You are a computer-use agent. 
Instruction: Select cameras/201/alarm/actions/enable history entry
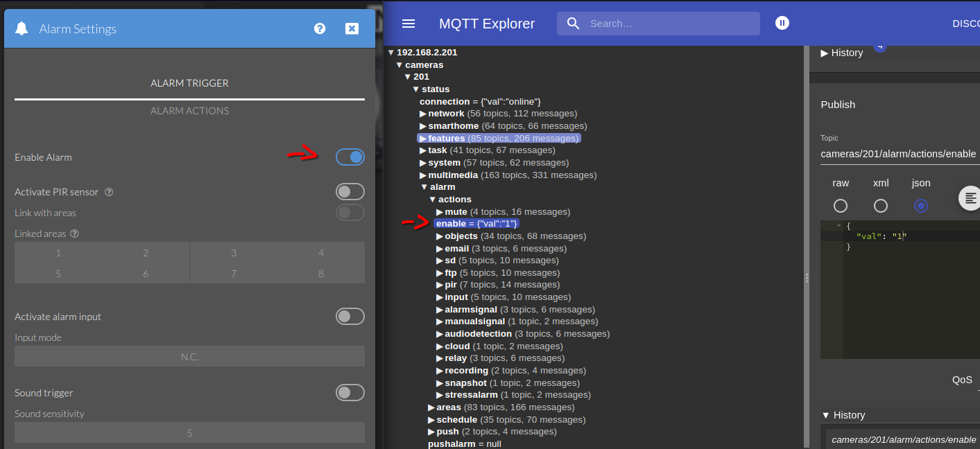coord(904,440)
